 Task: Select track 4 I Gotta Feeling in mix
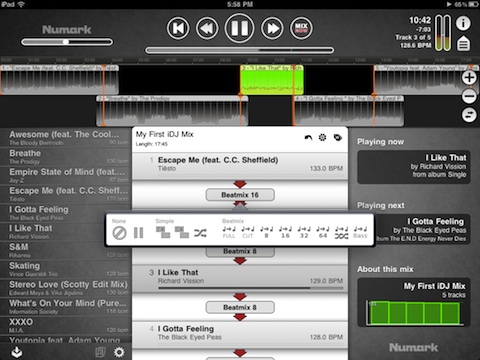pos(240,335)
